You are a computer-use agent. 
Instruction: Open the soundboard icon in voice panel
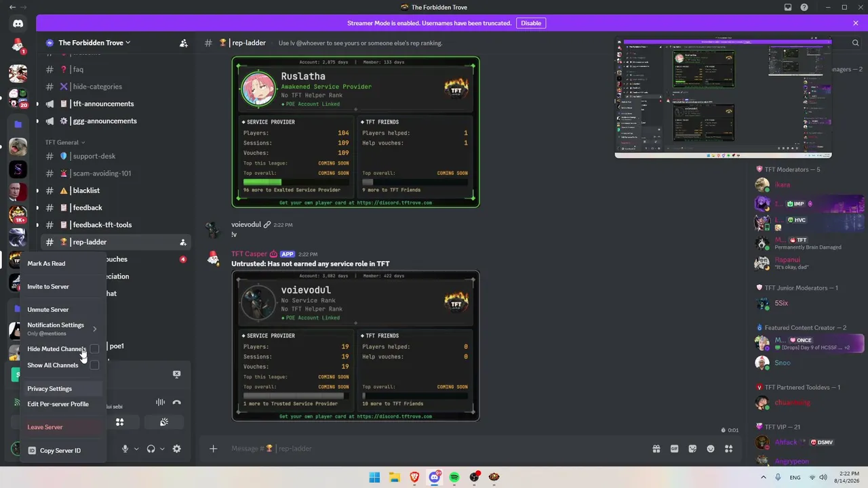click(x=164, y=422)
